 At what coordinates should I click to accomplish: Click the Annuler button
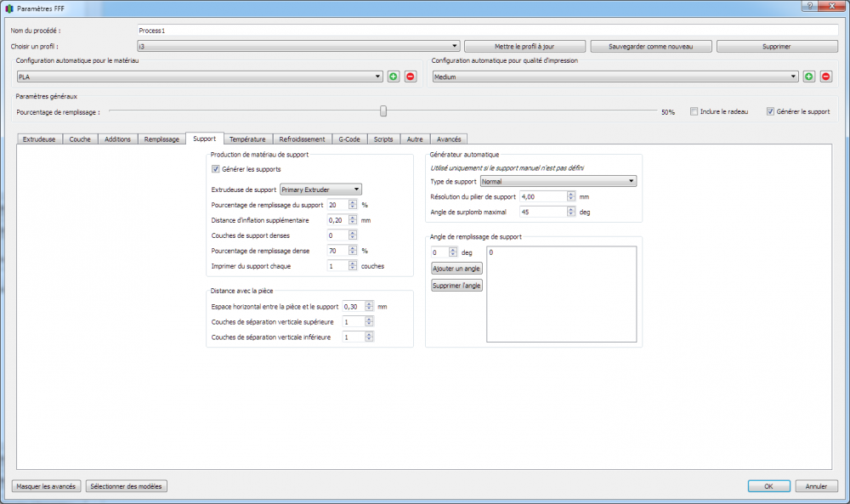point(816,486)
